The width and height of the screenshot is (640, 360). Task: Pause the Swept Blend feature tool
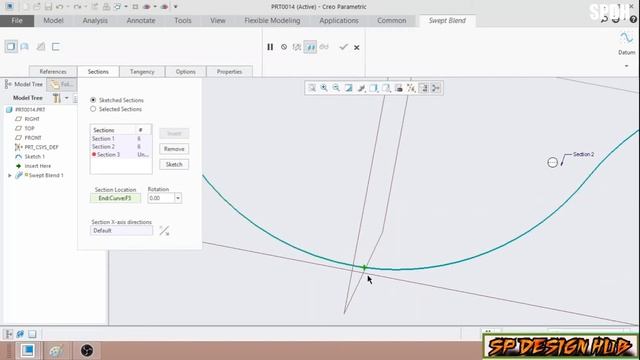[x=270, y=47]
